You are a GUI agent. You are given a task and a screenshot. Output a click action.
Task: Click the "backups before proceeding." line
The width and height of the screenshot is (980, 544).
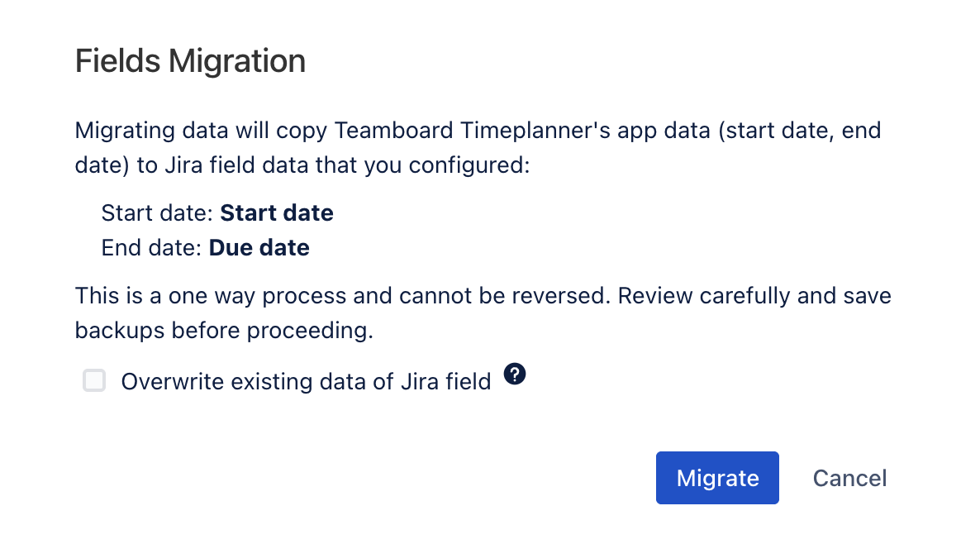coord(224,330)
